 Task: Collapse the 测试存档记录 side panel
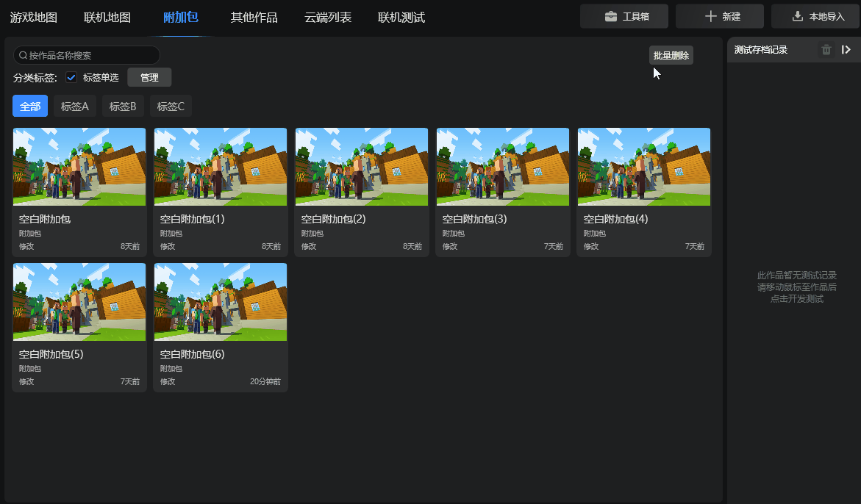click(846, 50)
